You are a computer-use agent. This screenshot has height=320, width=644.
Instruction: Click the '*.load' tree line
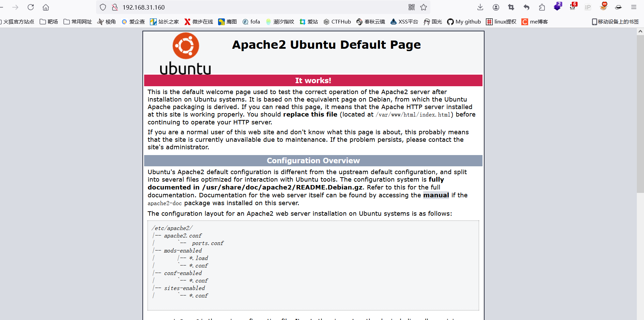199,258
